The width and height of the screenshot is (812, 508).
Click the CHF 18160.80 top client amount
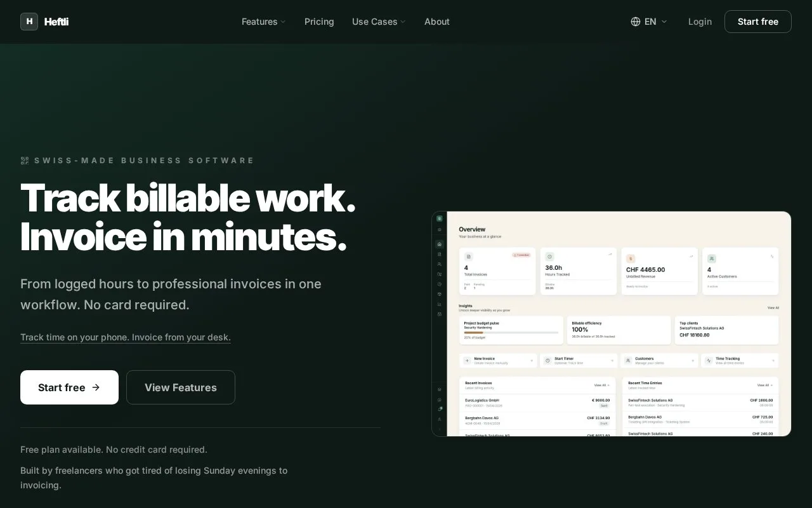(695, 335)
